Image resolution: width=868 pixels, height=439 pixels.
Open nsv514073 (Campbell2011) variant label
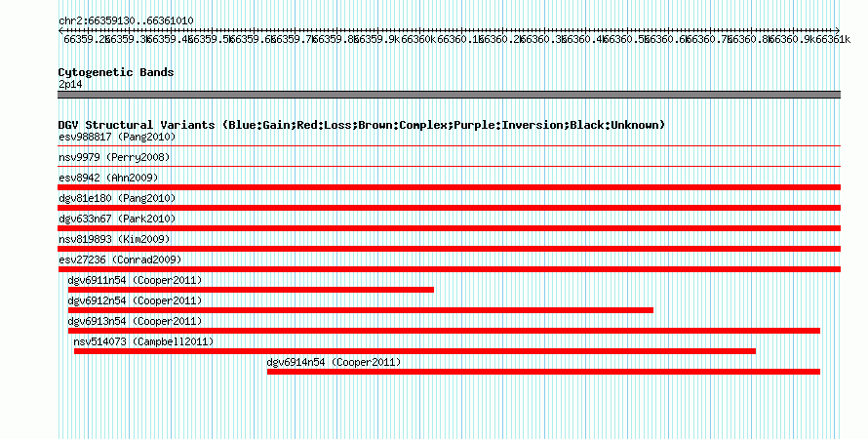[143, 341]
